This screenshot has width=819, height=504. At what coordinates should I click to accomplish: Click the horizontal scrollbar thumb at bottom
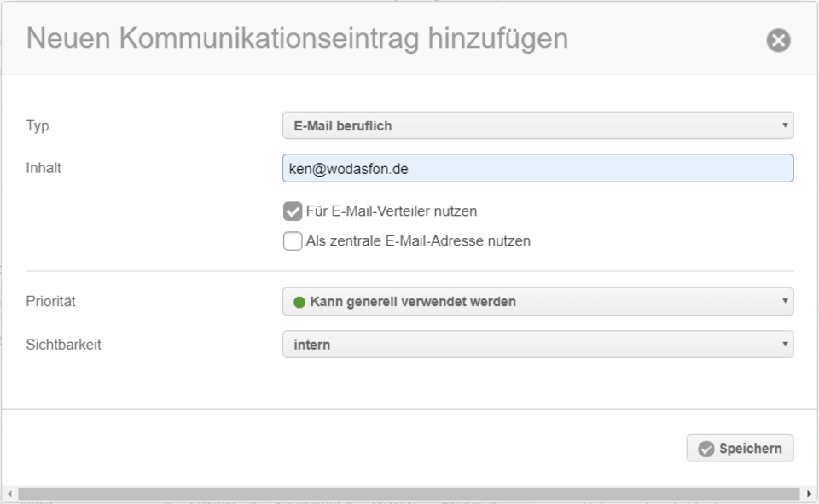click(409, 494)
